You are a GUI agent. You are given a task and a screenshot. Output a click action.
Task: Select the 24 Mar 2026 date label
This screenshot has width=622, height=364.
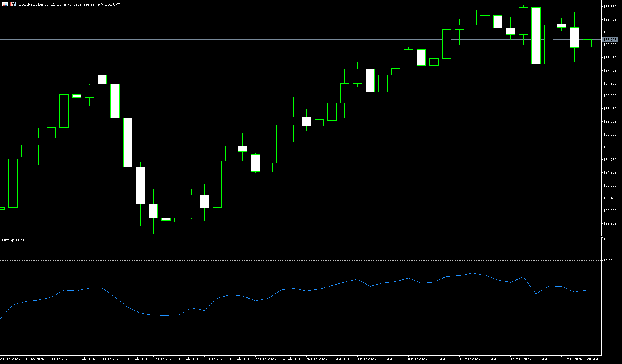coord(597,359)
